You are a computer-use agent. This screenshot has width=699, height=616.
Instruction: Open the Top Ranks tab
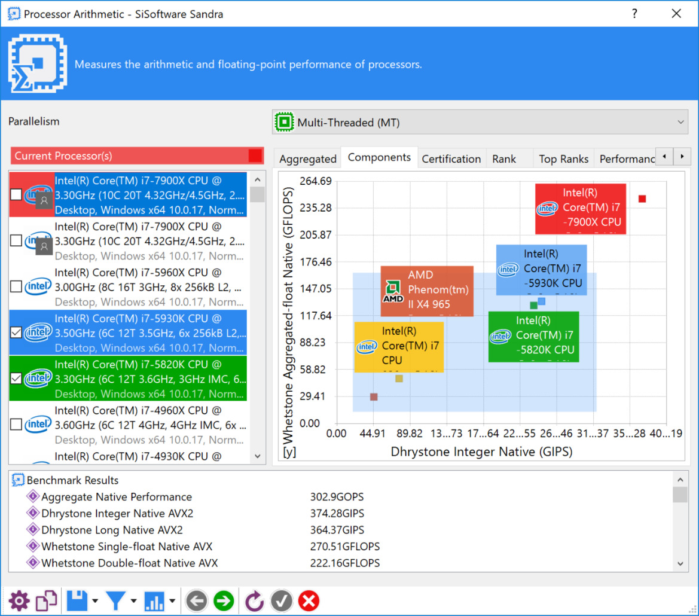(x=563, y=158)
